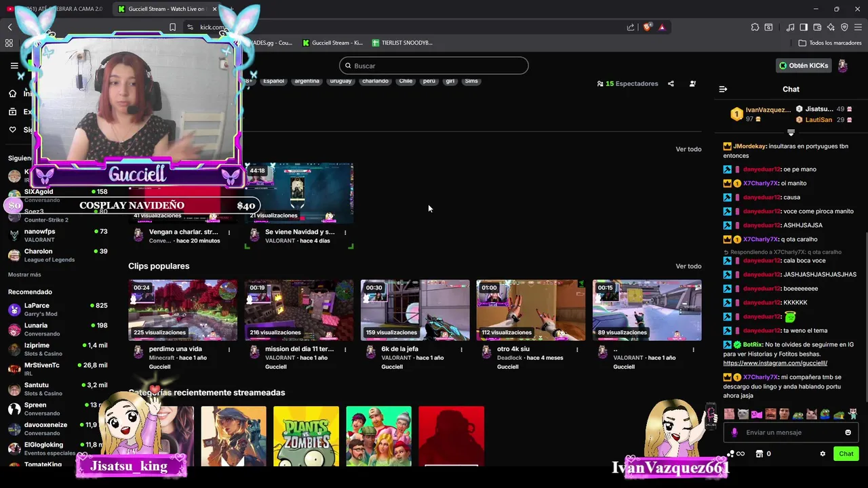Open recommended channel LaParce
This screenshot has height=488, width=868.
tap(58, 309)
